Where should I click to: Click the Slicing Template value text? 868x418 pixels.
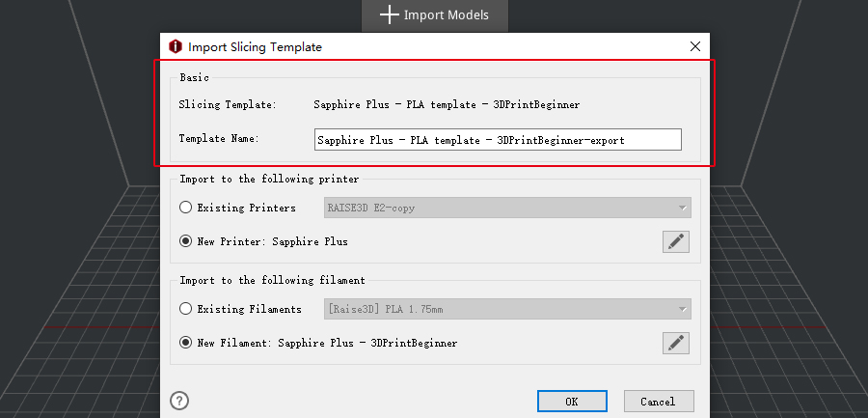click(447, 104)
